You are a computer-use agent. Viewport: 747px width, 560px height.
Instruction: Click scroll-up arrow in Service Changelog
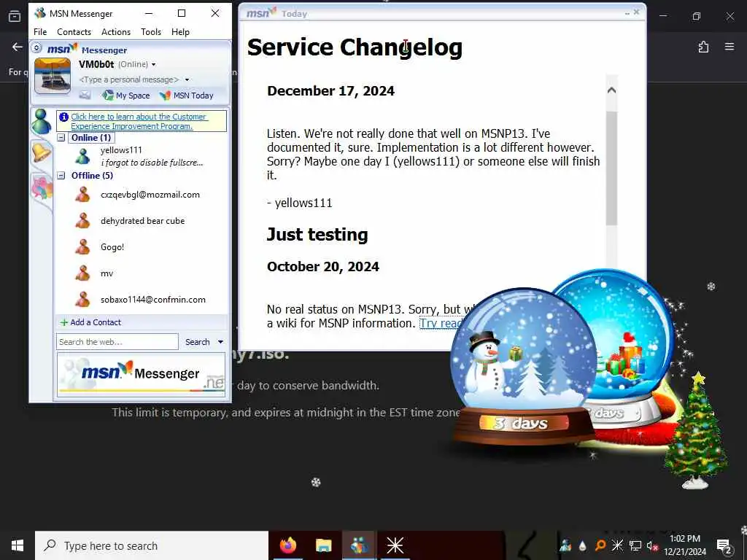coord(612,90)
